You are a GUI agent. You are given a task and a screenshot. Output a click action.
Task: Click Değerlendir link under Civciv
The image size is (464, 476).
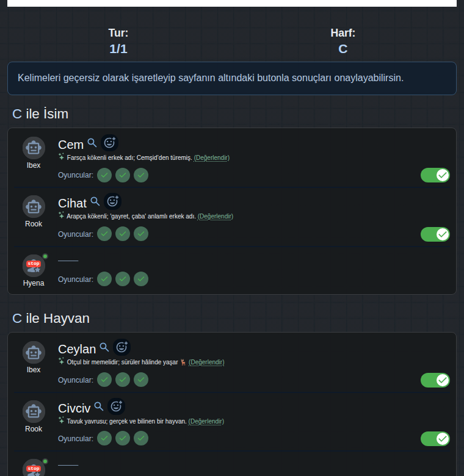click(206, 421)
